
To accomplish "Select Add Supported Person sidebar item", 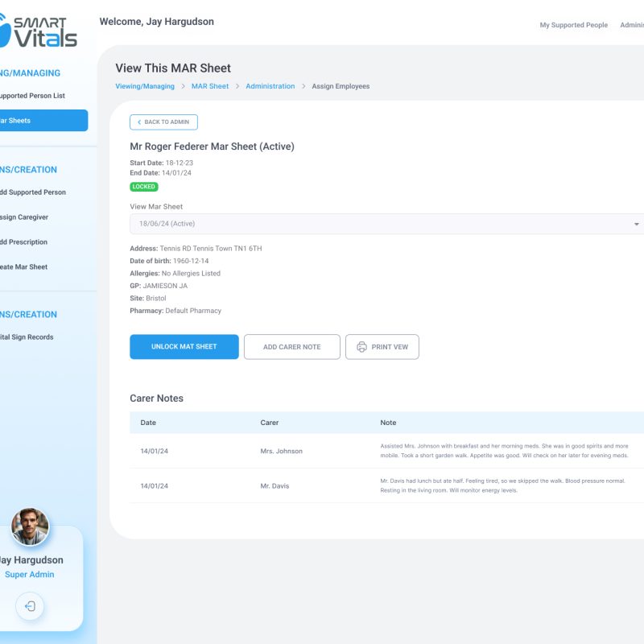I will [x=32, y=192].
